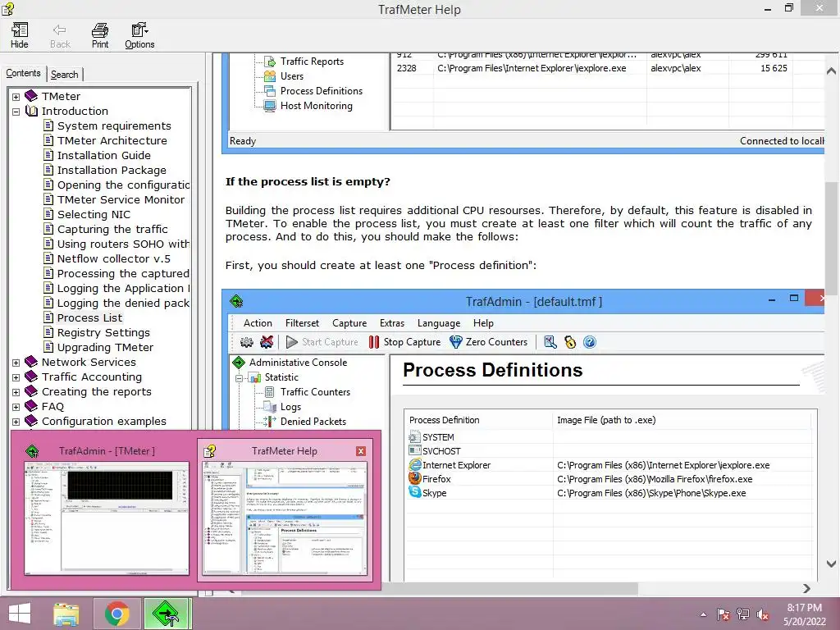Viewport: 840px width, 630px height.
Task: Click Denied Packets tree entry
Action: [313, 422]
